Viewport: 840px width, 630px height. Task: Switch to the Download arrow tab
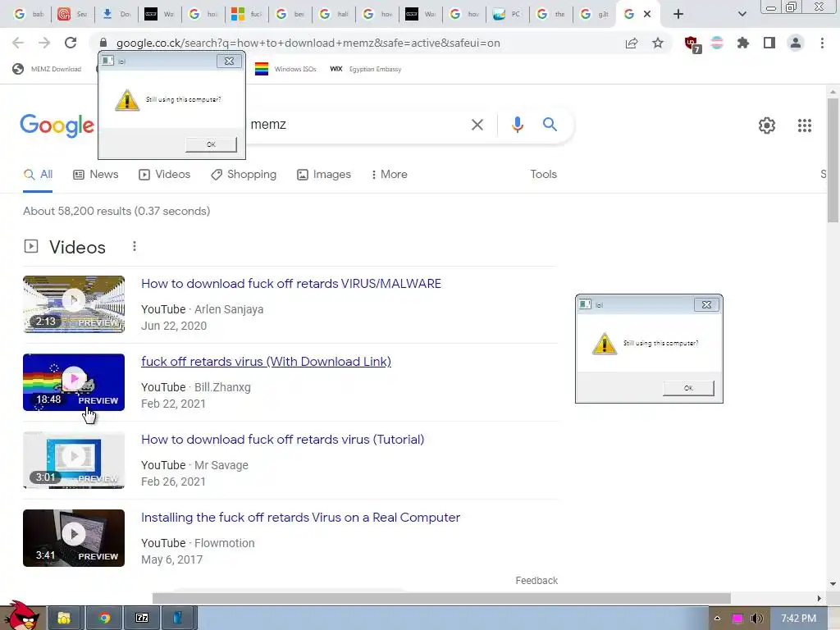(116, 14)
